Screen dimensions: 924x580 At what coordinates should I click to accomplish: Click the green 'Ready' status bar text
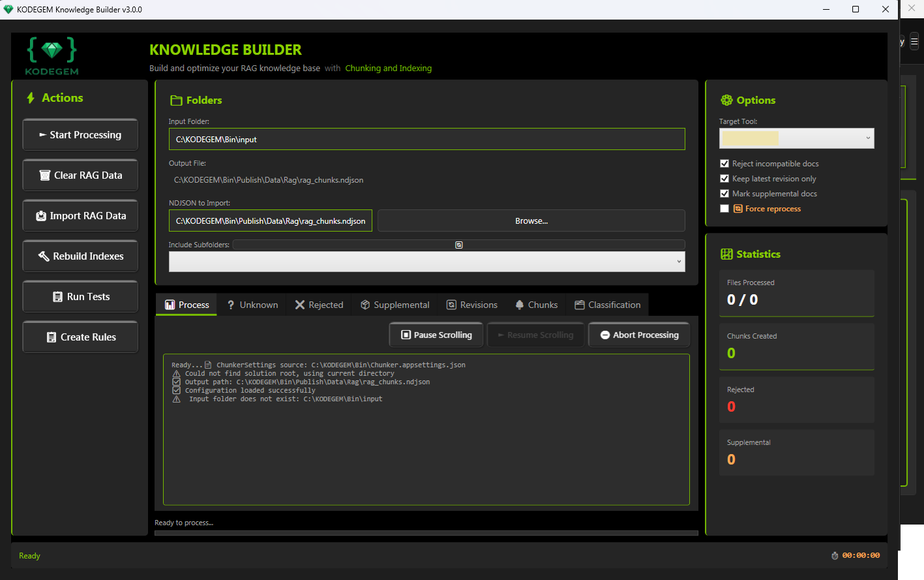29,556
